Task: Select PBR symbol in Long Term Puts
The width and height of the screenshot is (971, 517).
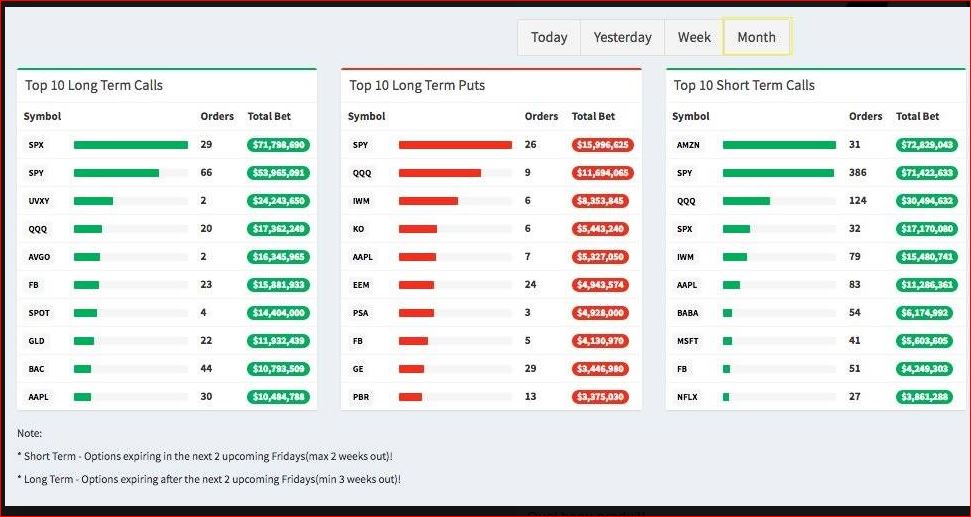Action: [361, 397]
